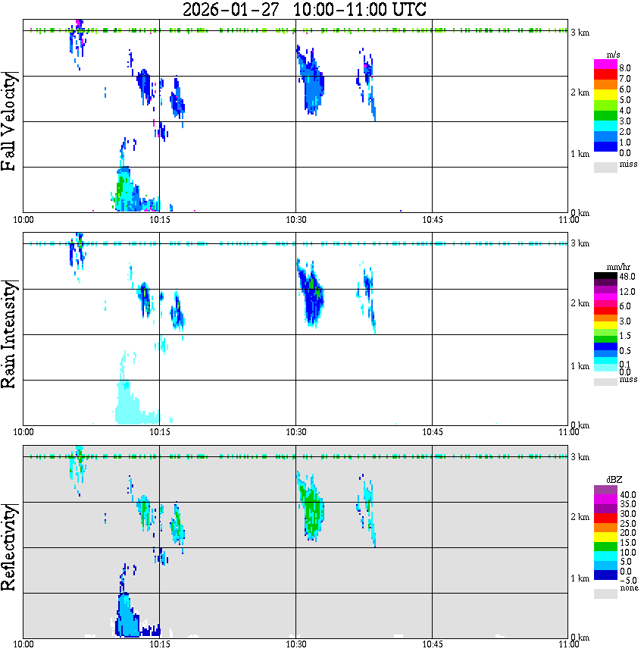Click the plot title date 2026-01-27
The image size is (644, 658).
[x=230, y=9]
